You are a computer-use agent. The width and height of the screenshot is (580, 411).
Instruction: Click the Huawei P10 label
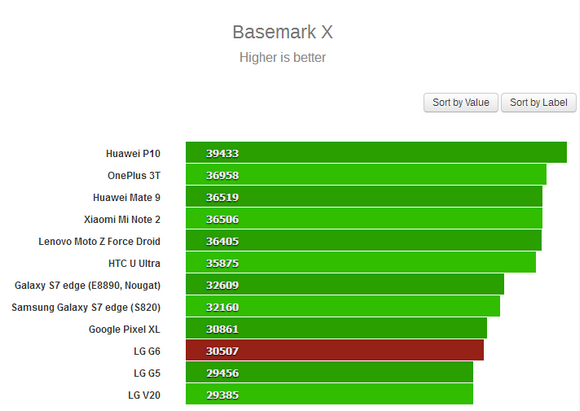(x=133, y=153)
